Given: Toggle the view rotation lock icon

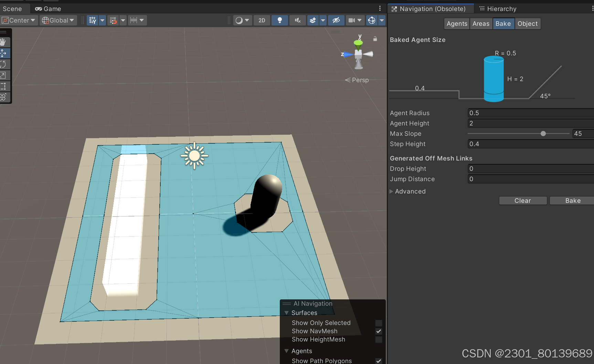Looking at the screenshot, I should [375, 39].
